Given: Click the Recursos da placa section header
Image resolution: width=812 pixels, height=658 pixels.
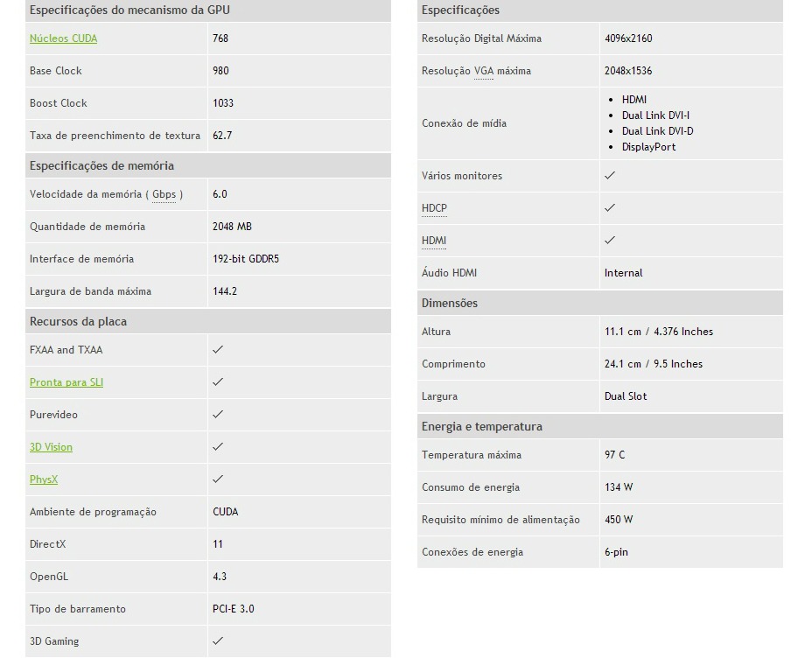Looking at the screenshot, I should (x=78, y=321).
